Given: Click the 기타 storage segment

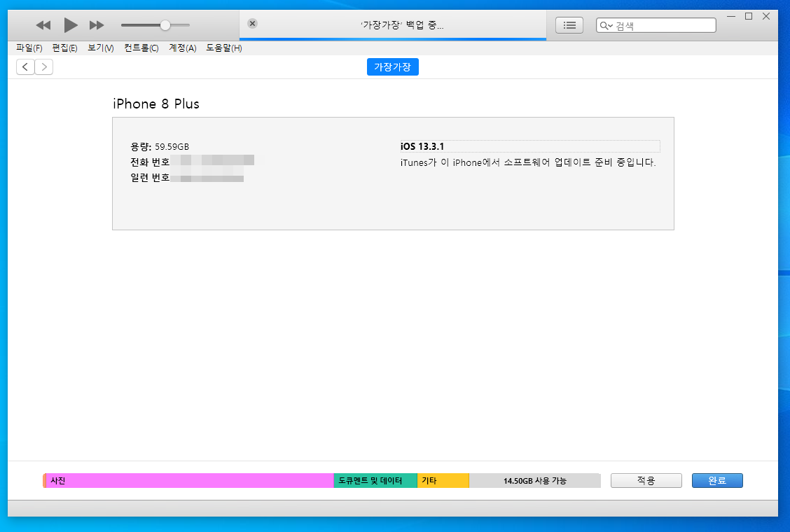Looking at the screenshot, I should click(x=443, y=481).
